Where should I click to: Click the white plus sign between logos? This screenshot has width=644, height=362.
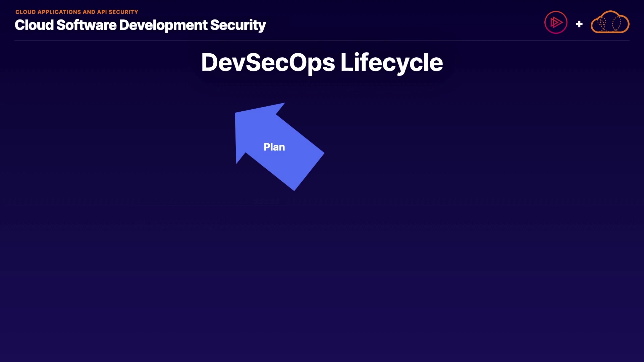click(x=579, y=24)
